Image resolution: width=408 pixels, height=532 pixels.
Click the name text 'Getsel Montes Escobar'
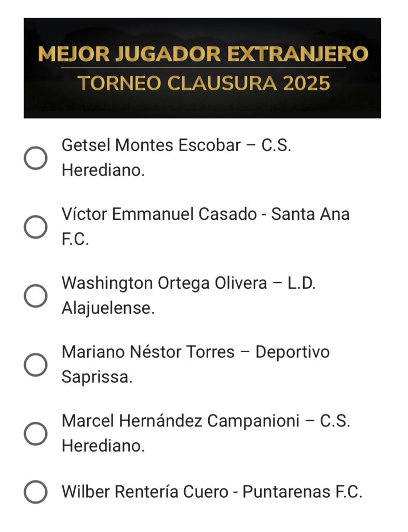[x=151, y=145]
